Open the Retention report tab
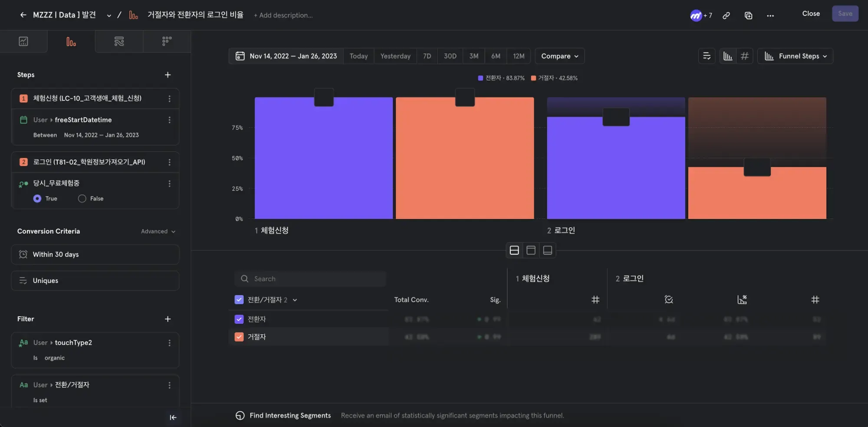Viewport: 868px width, 427px height. [167, 41]
